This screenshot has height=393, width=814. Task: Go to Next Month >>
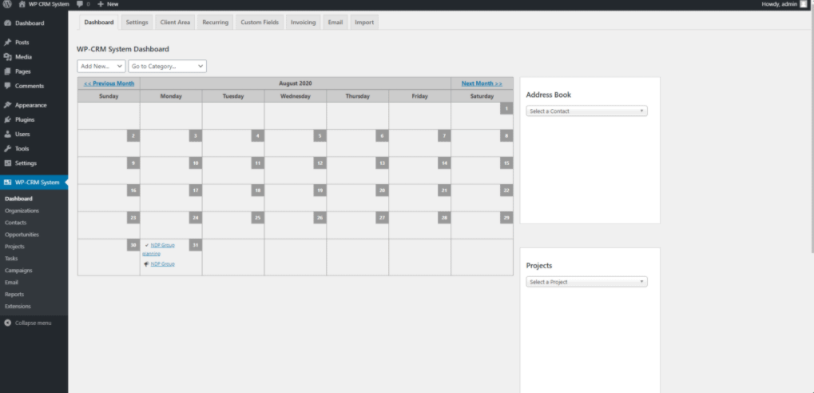click(482, 83)
